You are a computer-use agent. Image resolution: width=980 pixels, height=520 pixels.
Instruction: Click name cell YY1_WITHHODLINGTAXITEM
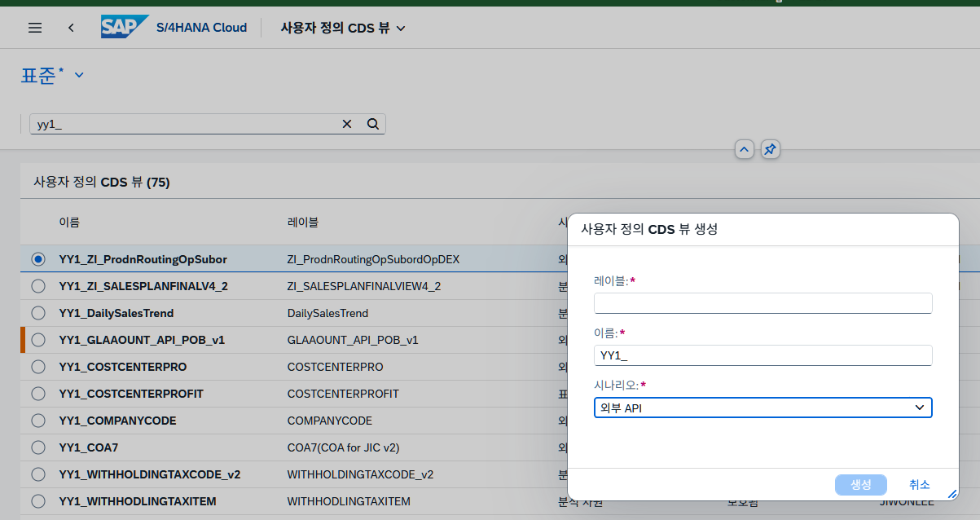coord(138,501)
